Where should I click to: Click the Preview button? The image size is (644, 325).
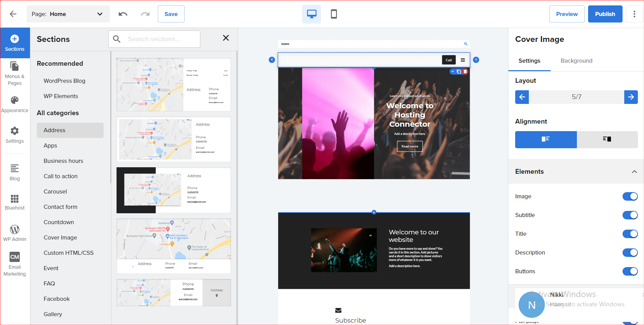pyautogui.click(x=567, y=14)
